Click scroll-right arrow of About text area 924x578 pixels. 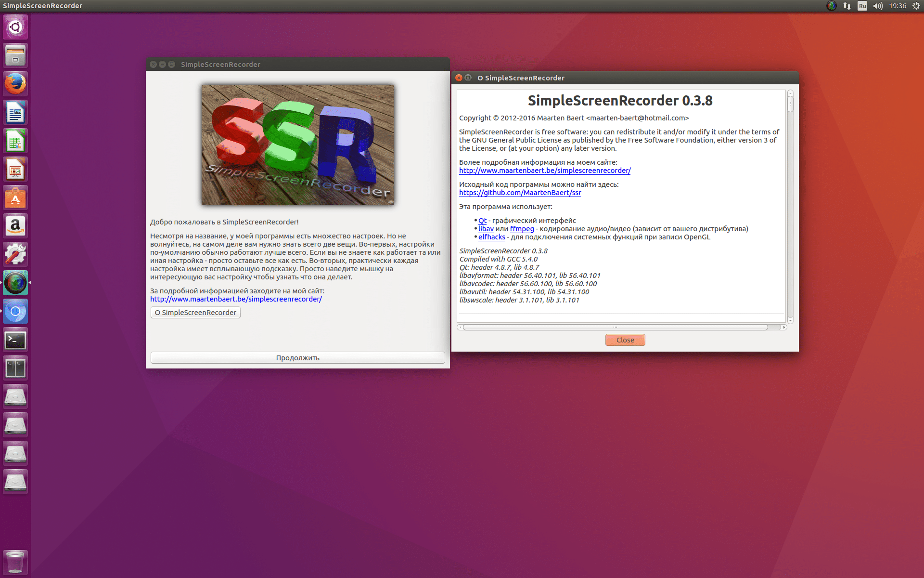pyautogui.click(x=784, y=328)
